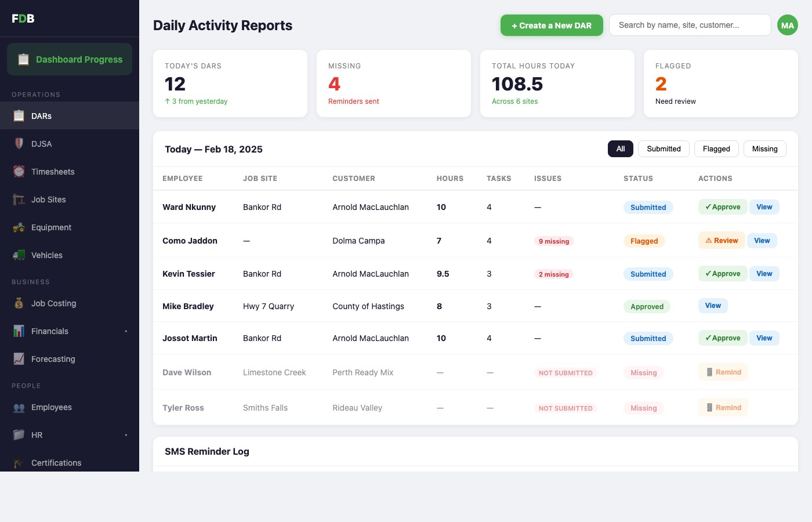Expand the HR menu chevron

(x=126, y=434)
